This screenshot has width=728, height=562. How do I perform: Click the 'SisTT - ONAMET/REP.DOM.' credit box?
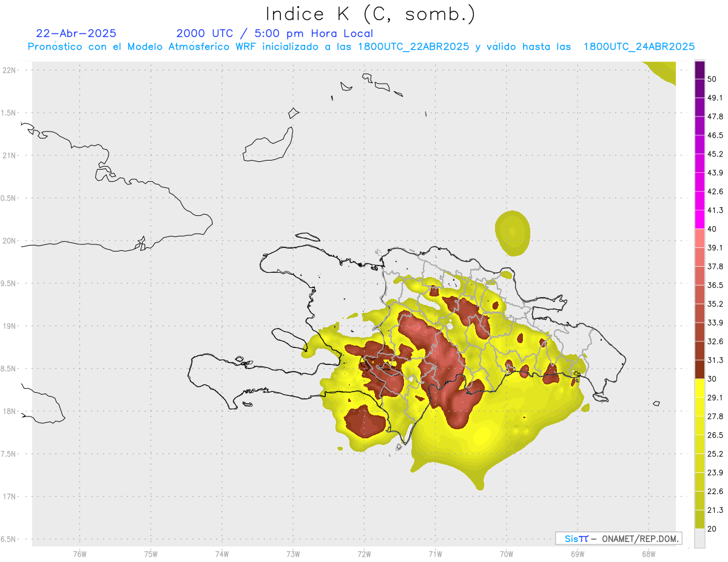[x=618, y=538]
